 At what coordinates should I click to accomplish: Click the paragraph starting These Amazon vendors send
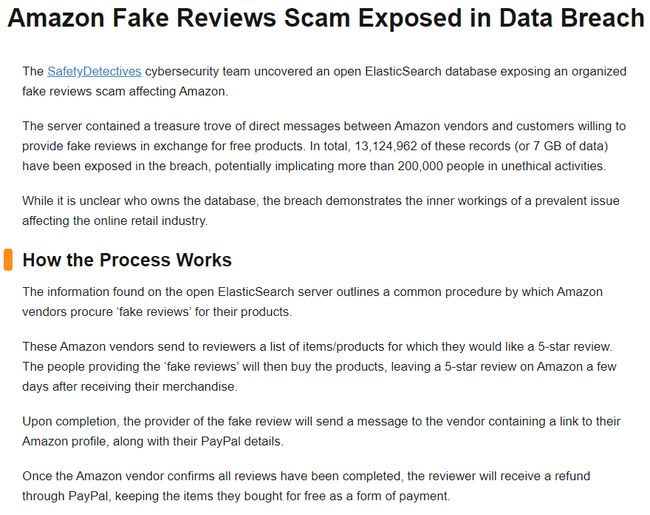tap(320, 367)
